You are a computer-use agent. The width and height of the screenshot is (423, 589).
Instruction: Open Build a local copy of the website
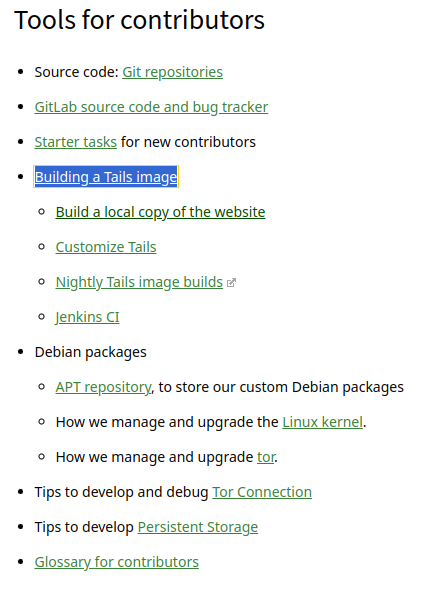coord(160,212)
